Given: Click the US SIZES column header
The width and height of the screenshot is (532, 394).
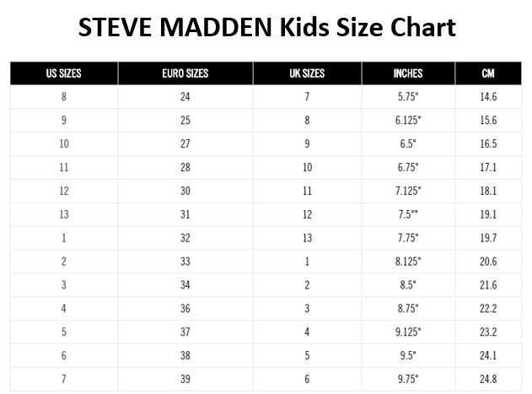Looking at the screenshot, I should 64,73.
